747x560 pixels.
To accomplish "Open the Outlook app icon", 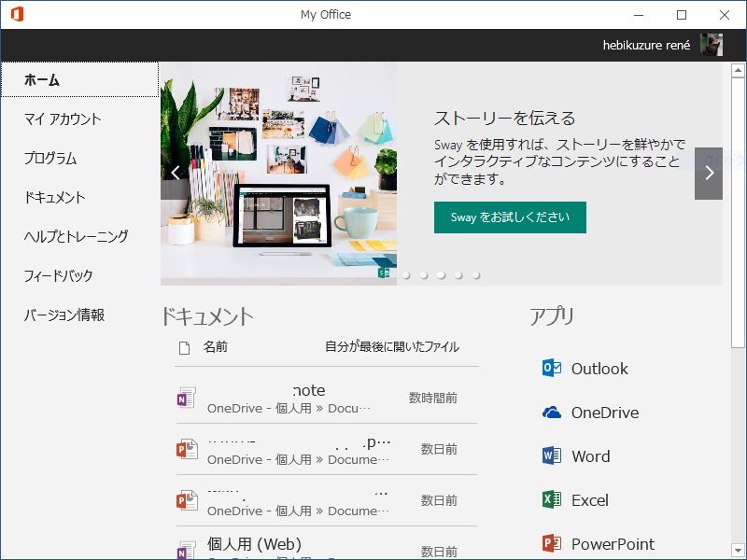I will pyautogui.click(x=552, y=368).
